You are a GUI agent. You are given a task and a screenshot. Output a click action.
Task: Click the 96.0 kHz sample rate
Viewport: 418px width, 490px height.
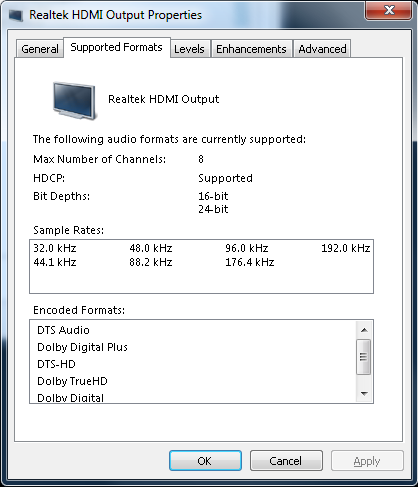click(x=247, y=248)
